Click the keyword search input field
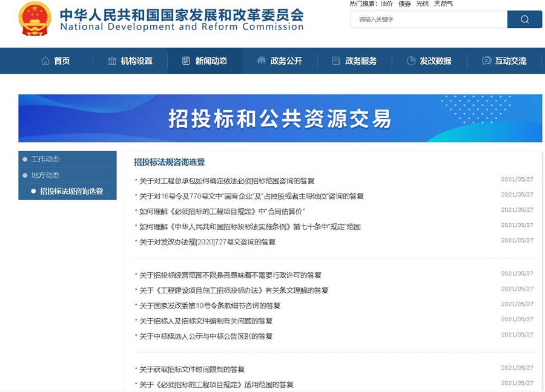Image resolution: width=545 pixels, height=392 pixels. point(429,19)
